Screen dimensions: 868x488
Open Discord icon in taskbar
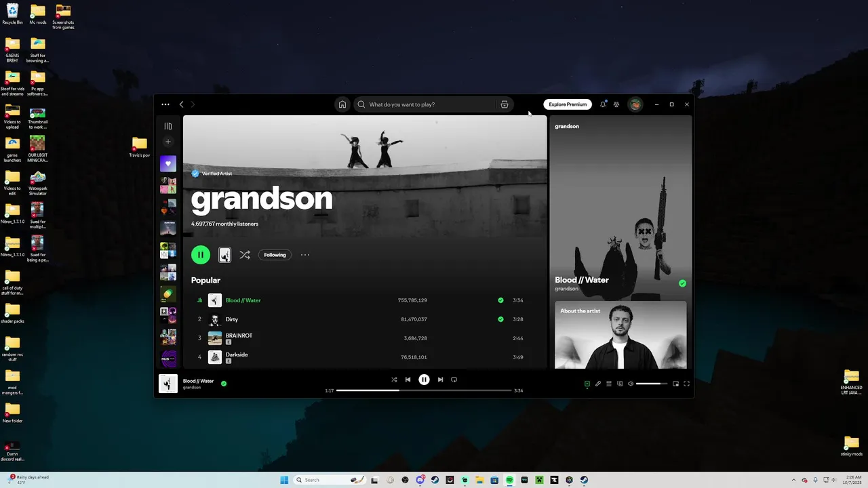420,480
